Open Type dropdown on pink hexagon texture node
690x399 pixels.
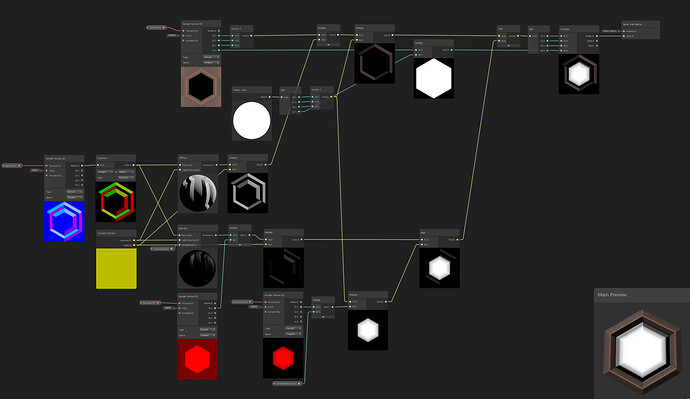pos(211,57)
